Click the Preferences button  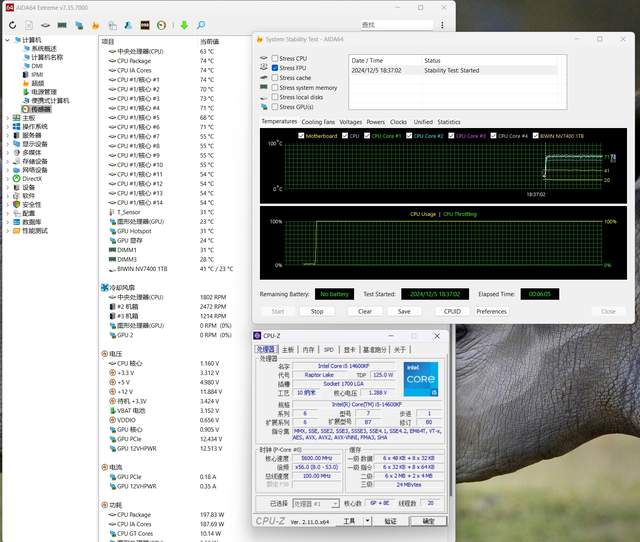tap(491, 311)
